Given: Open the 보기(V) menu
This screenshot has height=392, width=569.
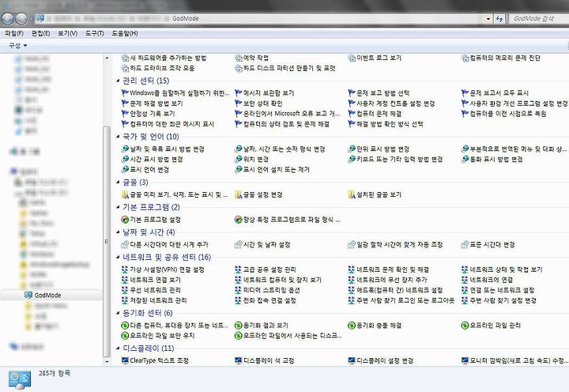Looking at the screenshot, I should click(x=67, y=33).
